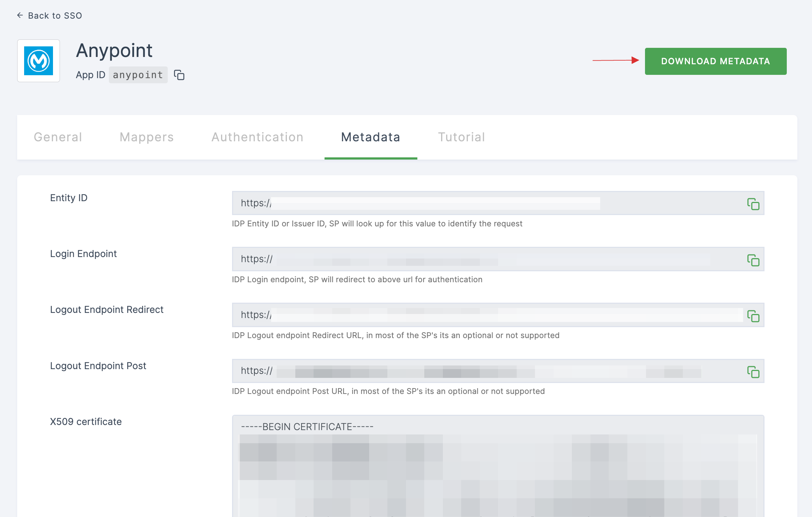This screenshot has width=812, height=517.
Task: Go back via the Back to SSO arrow
Action: (20, 15)
